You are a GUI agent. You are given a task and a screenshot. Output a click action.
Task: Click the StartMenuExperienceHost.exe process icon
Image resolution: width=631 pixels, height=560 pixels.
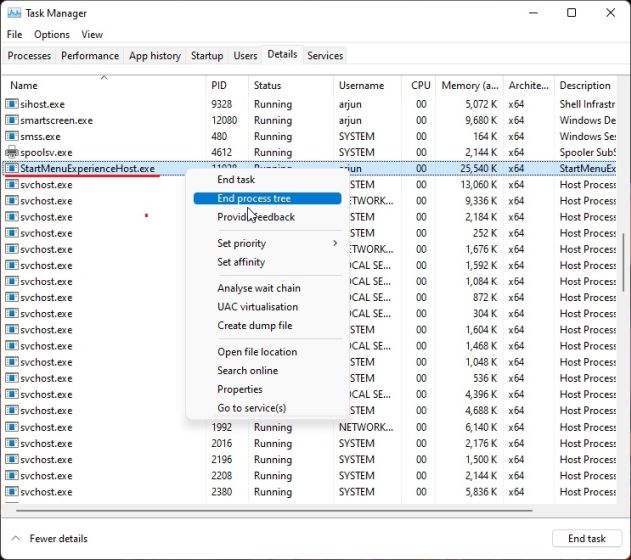pos(12,168)
